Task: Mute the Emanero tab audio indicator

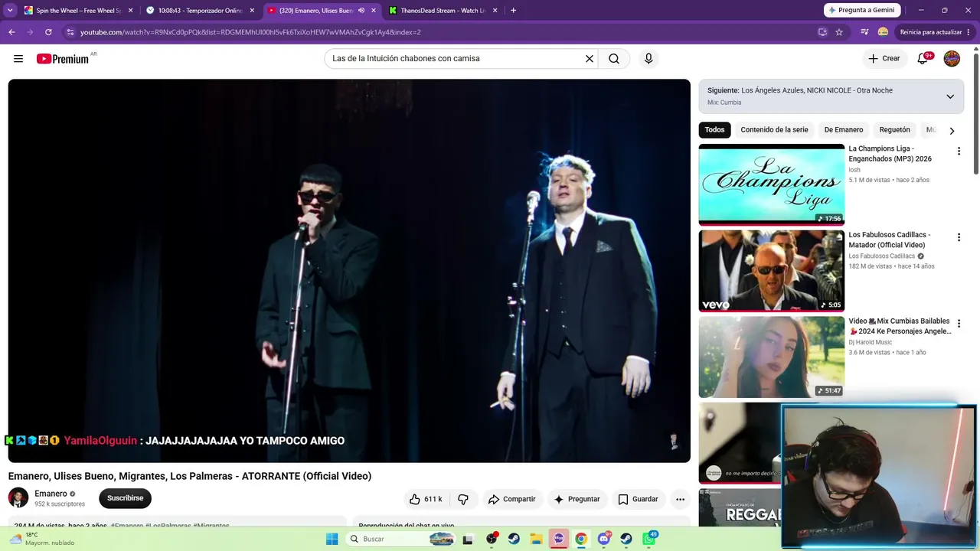Action: 361,11
